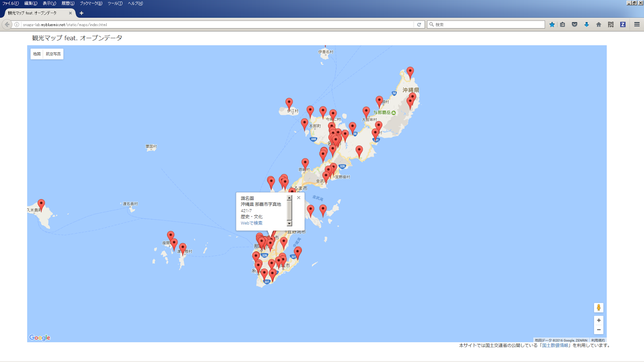Screen dimensions: 644x362
Task: Click the pin near 本部町 west coast
Action: (304, 124)
